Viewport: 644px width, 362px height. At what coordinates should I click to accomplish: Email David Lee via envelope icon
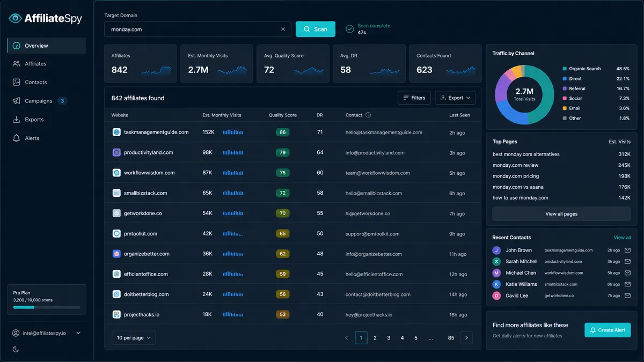coord(627,295)
